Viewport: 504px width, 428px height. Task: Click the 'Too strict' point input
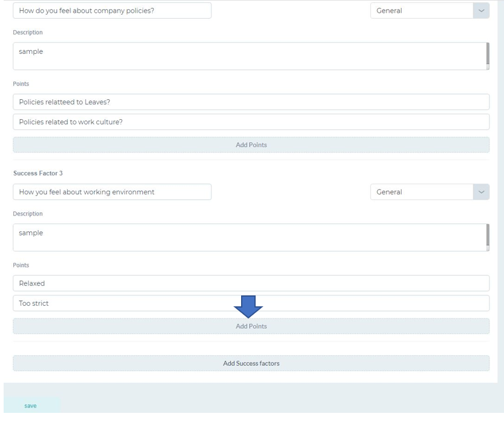(x=251, y=303)
